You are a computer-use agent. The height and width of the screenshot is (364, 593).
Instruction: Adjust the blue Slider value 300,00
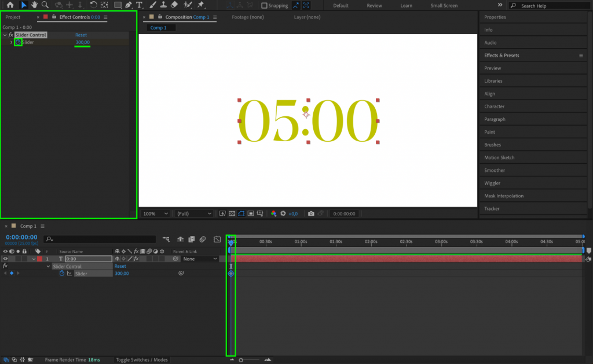click(82, 42)
